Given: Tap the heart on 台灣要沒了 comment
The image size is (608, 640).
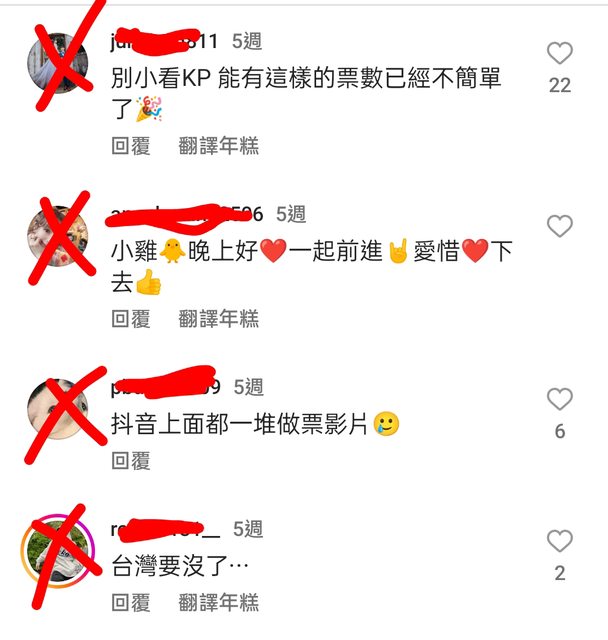Looking at the screenshot, I should click(x=559, y=541).
